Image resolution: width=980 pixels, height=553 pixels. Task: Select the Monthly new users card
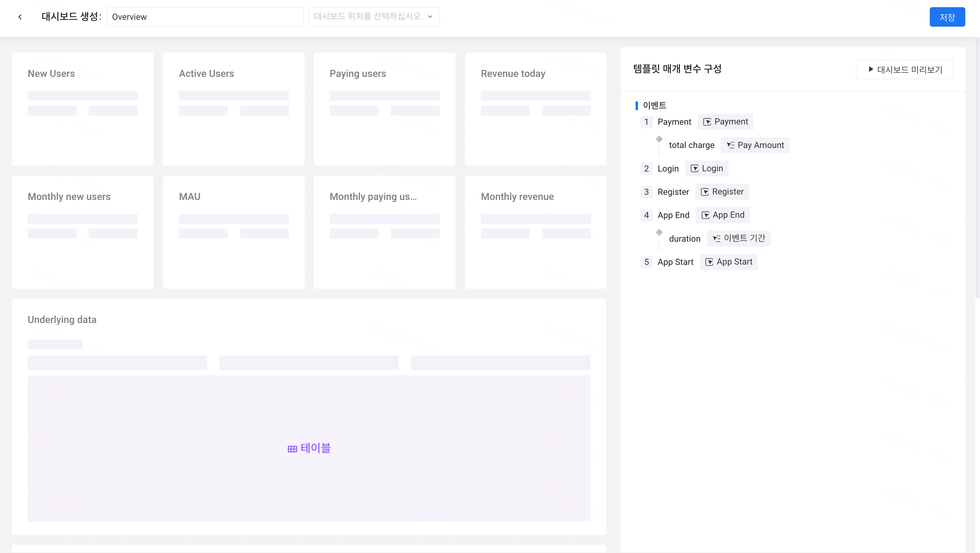pyautogui.click(x=83, y=232)
